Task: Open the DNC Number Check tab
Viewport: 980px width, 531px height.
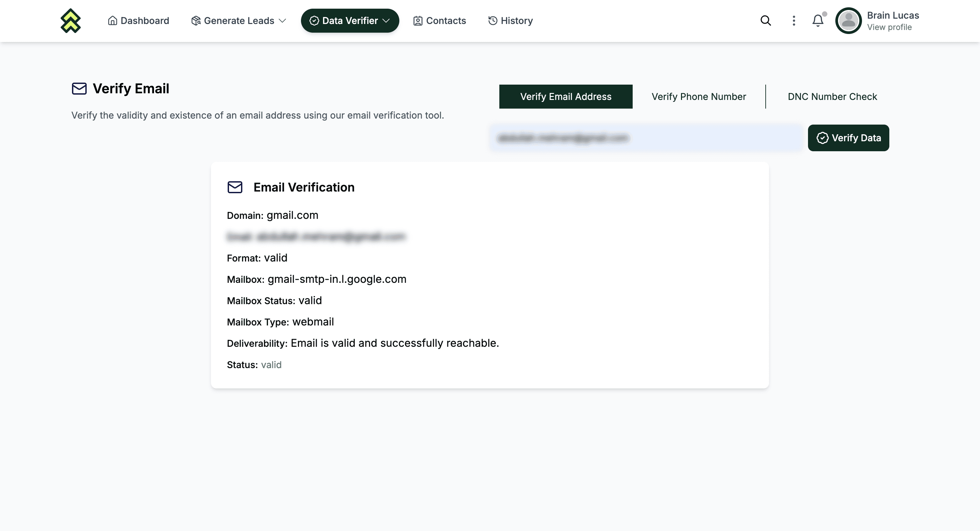Action: 832,97
